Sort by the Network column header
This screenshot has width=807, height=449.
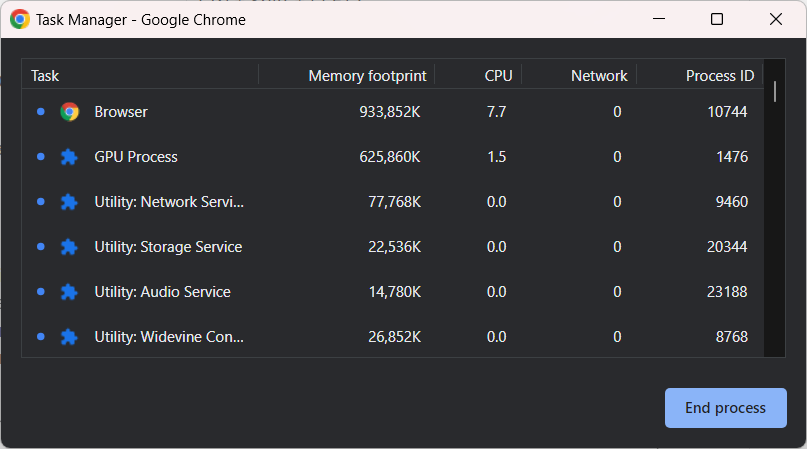(599, 76)
